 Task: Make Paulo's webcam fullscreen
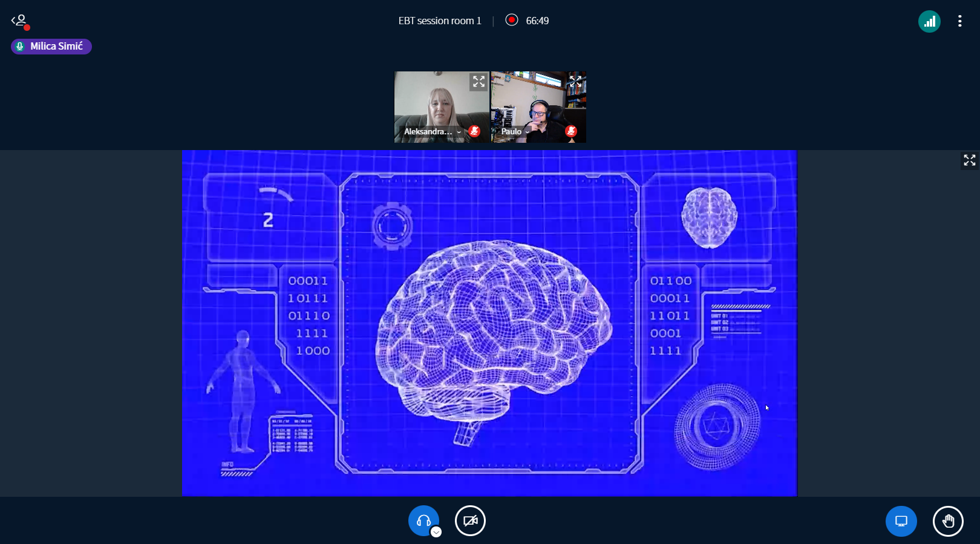coord(575,81)
